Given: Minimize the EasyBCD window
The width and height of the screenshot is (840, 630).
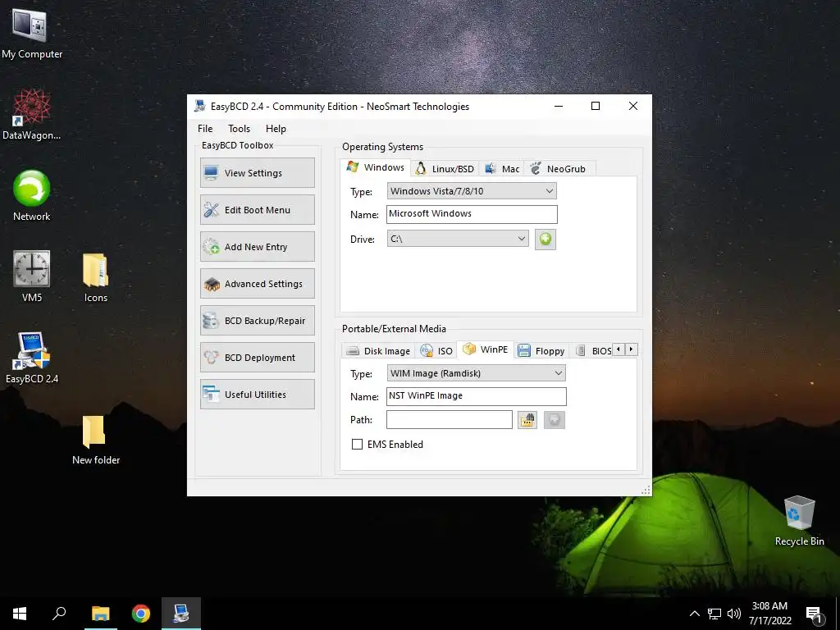Looking at the screenshot, I should (x=558, y=106).
